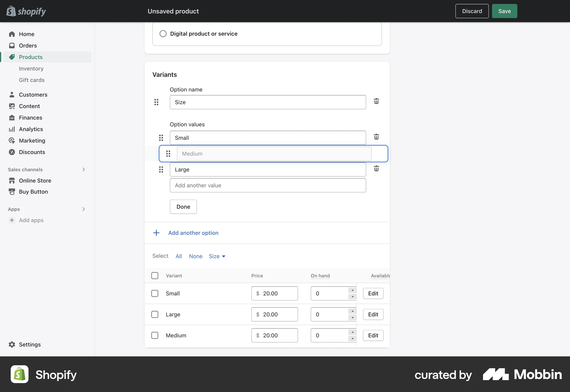The height and width of the screenshot is (392, 570).
Task: Open the Online Store icon
Action: click(12, 181)
